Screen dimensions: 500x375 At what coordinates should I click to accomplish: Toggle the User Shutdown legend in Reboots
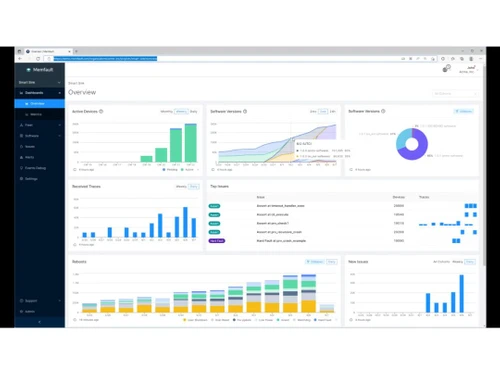[x=195, y=320]
